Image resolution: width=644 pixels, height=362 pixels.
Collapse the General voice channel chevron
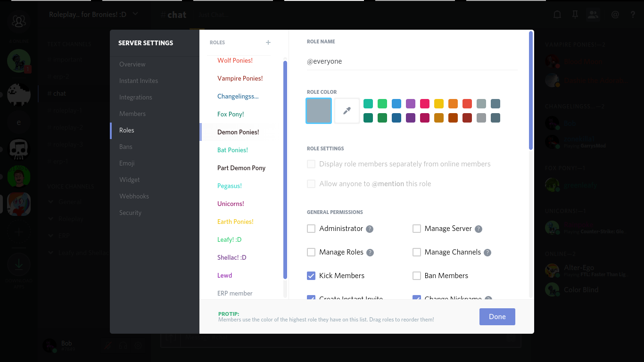(51, 202)
